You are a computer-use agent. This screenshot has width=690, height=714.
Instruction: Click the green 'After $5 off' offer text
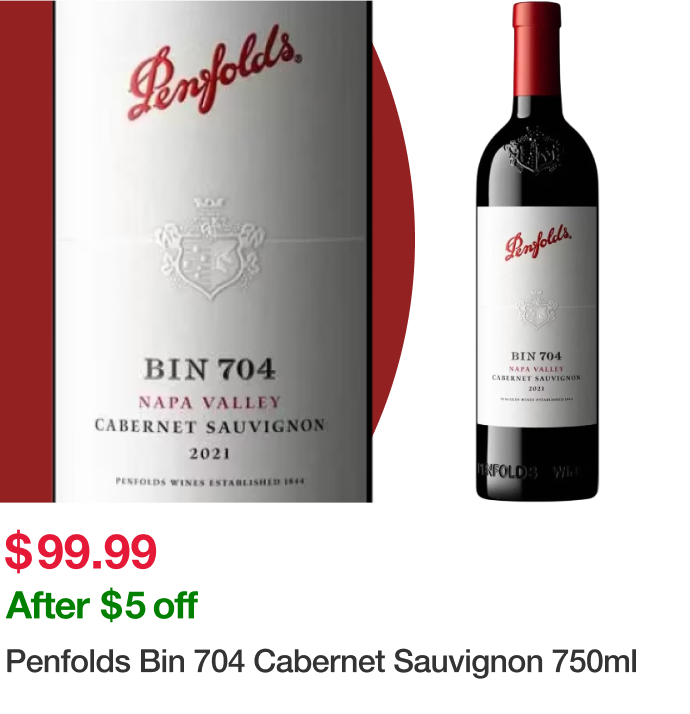102,605
